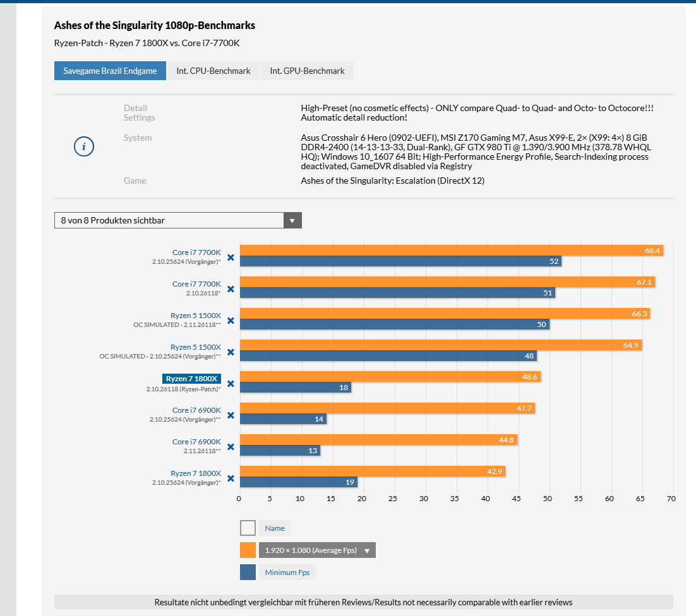This screenshot has height=616, width=696.
Task: Click the orange Average Fps swatch
Action: point(248,550)
